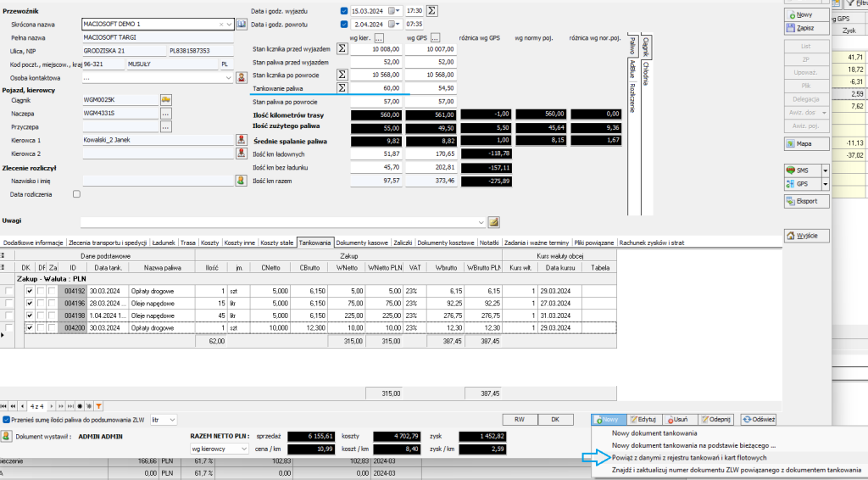868x480 pixels.
Task: Open carrier lookup icon beside Skrócona nazwa
Action: coord(241,25)
